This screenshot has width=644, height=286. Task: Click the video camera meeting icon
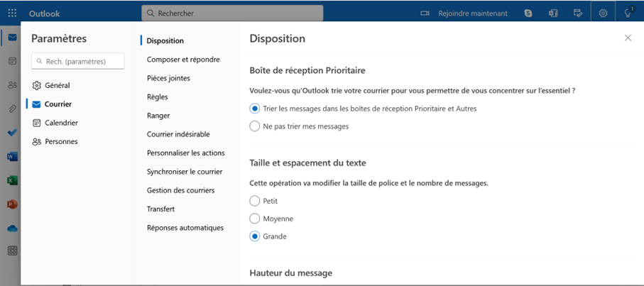point(425,13)
